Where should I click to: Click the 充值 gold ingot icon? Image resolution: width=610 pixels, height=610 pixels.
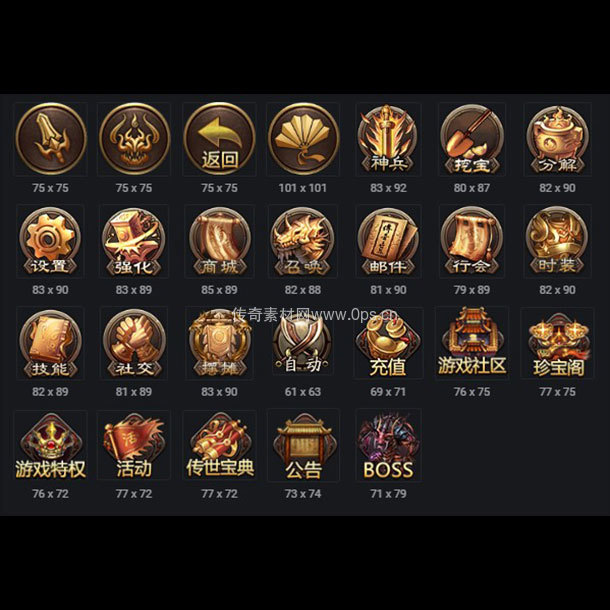[x=388, y=345]
